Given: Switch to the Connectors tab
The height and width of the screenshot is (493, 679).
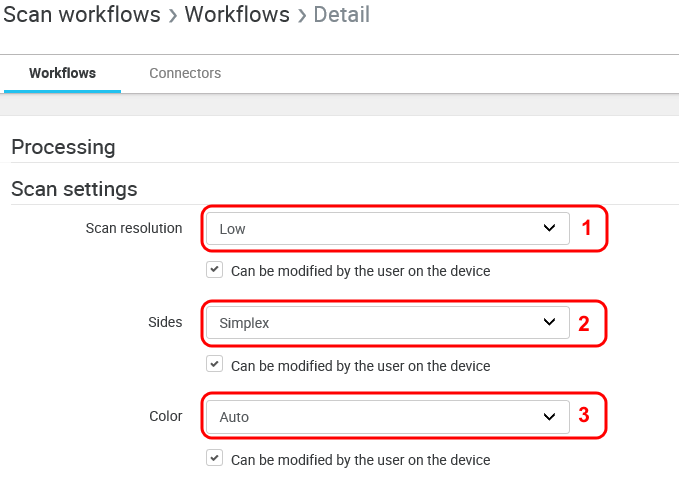Looking at the screenshot, I should [x=185, y=73].
